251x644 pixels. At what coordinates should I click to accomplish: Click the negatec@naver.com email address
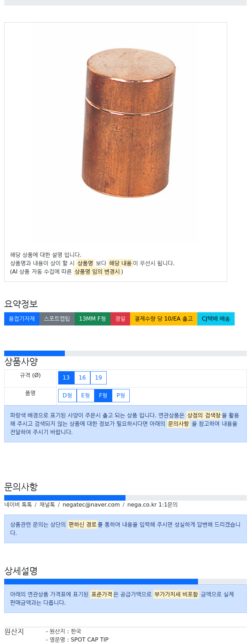[91, 504]
